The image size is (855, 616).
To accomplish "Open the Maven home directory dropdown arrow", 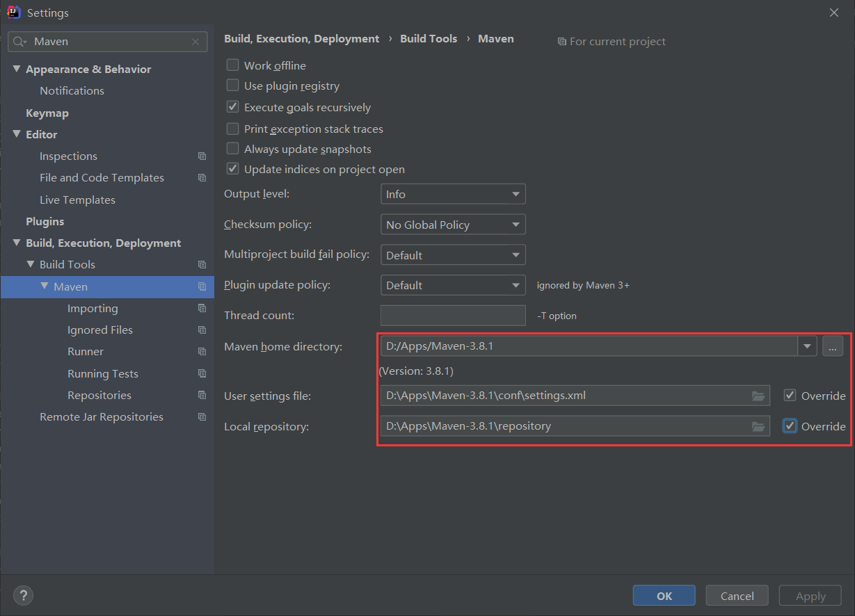I will (x=808, y=346).
